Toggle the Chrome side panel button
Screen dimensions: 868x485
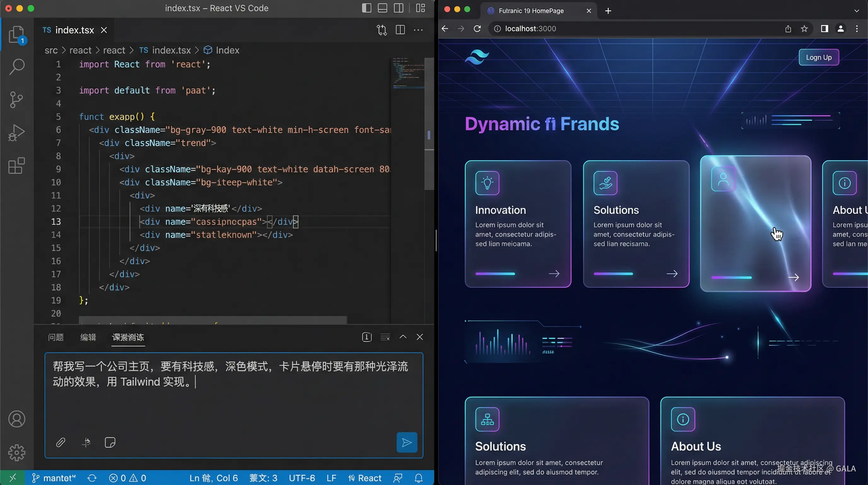point(824,29)
